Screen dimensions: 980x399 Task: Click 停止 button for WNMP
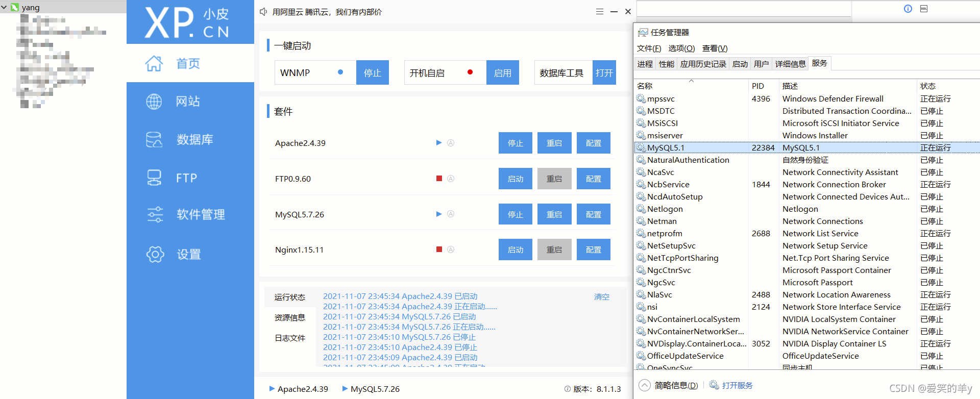373,72
